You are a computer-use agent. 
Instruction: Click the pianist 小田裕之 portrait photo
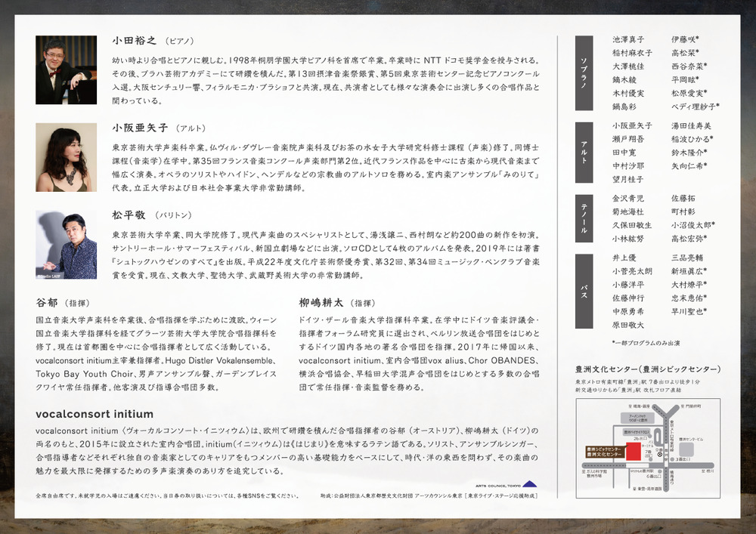pyautogui.click(x=66, y=70)
